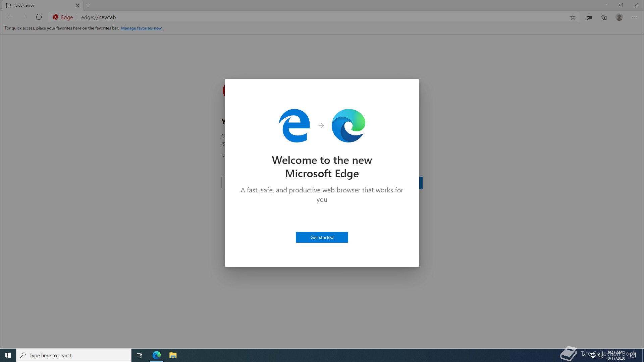Click the taskbar search box
Image resolution: width=644 pixels, height=362 pixels.
point(74,355)
